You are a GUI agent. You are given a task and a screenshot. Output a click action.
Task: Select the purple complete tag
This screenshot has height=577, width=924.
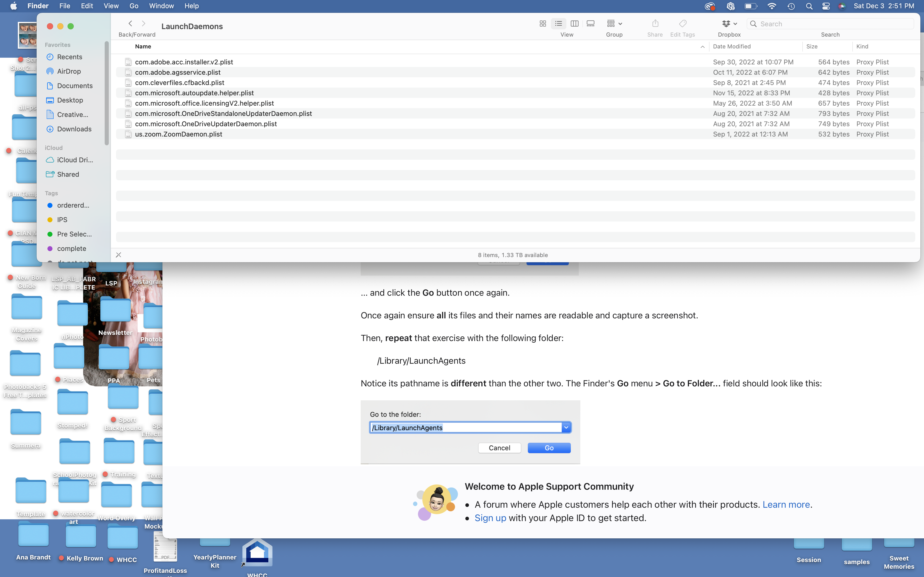(71, 248)
